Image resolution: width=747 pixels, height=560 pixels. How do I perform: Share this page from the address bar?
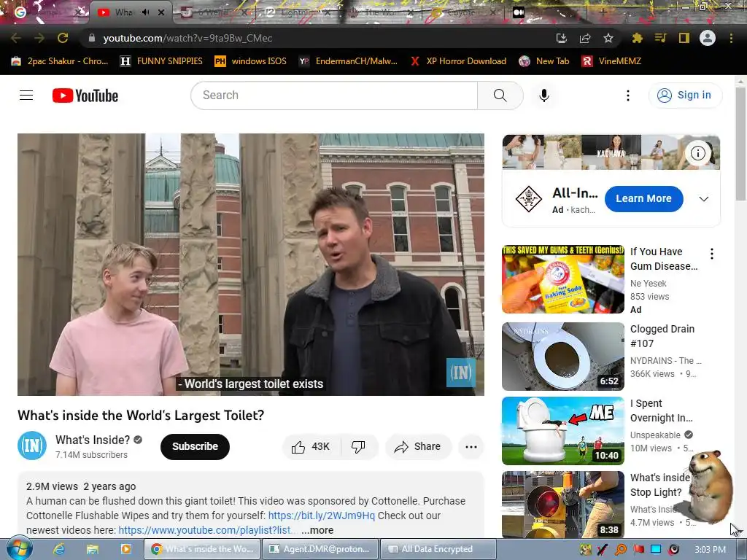(585, 38)
